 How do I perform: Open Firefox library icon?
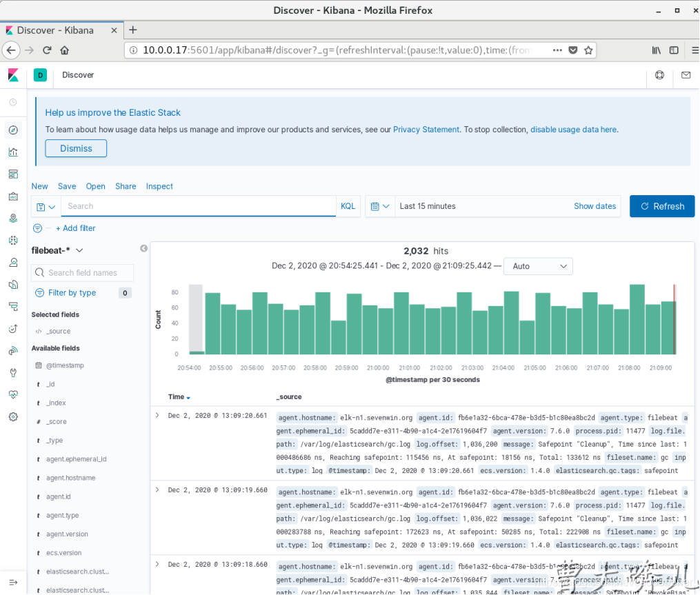[x=656, y=50]
